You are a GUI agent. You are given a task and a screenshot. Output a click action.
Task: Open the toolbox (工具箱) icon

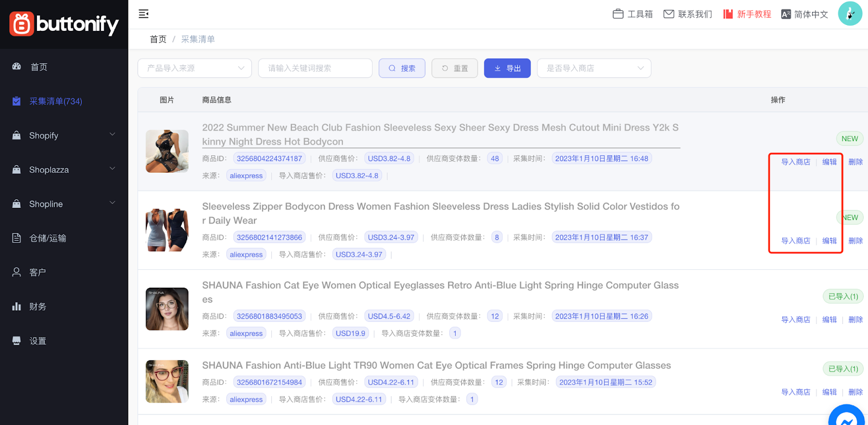[x=618, y=14]
